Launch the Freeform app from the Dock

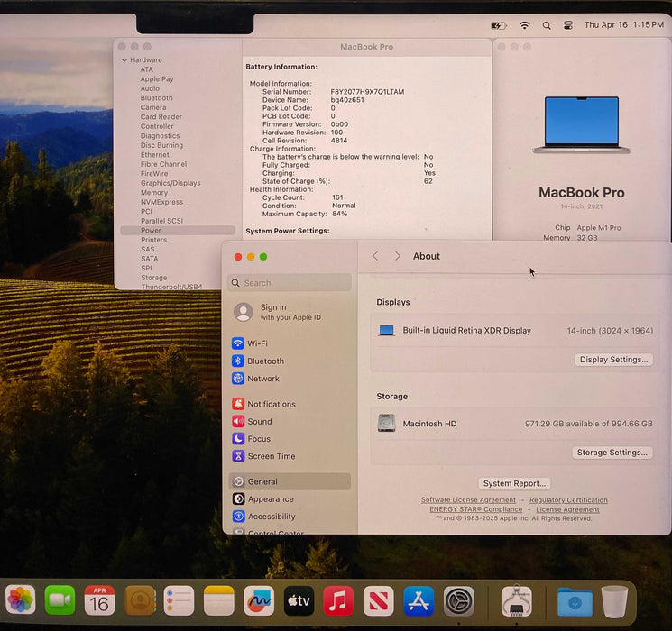(259, 599)
